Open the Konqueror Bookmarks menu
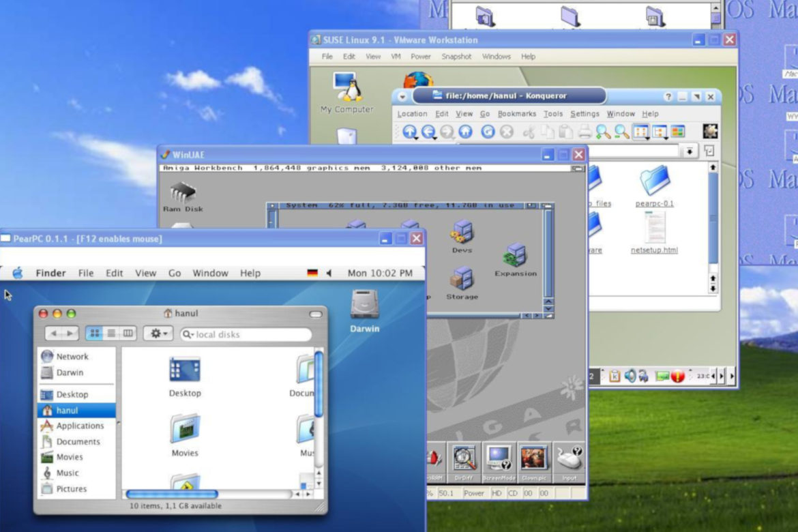798x532 pixels. tap(516, 113)
